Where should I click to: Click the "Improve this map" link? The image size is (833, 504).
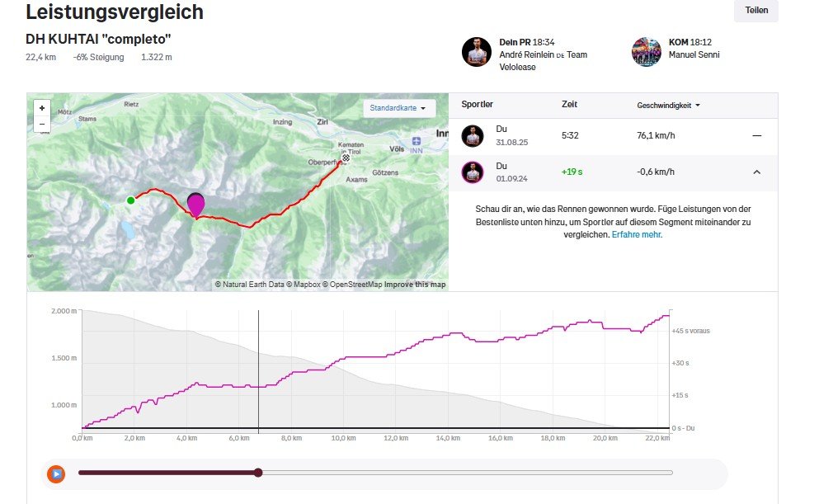pyautogui.click(x=415, y=285)
